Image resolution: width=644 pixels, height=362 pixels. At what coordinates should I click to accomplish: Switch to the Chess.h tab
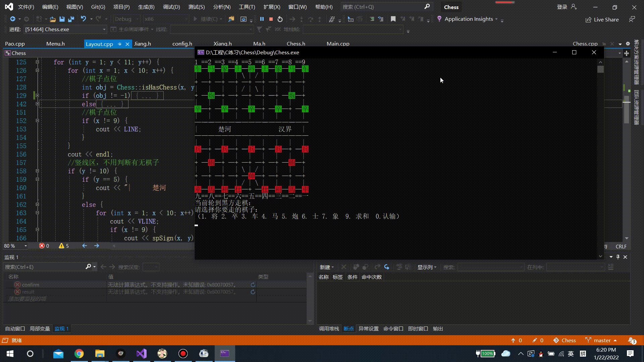296,44
